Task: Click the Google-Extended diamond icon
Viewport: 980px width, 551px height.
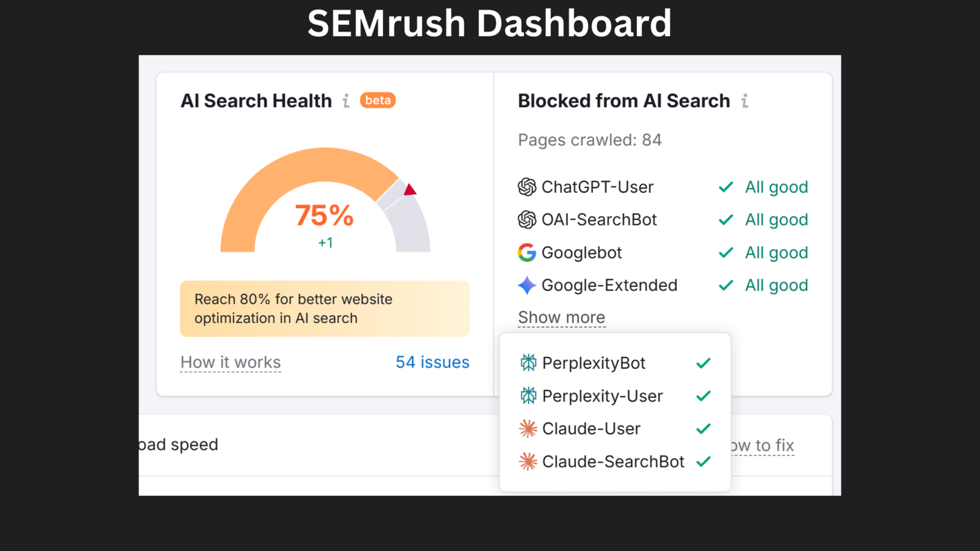Action: tap(527, 285)
